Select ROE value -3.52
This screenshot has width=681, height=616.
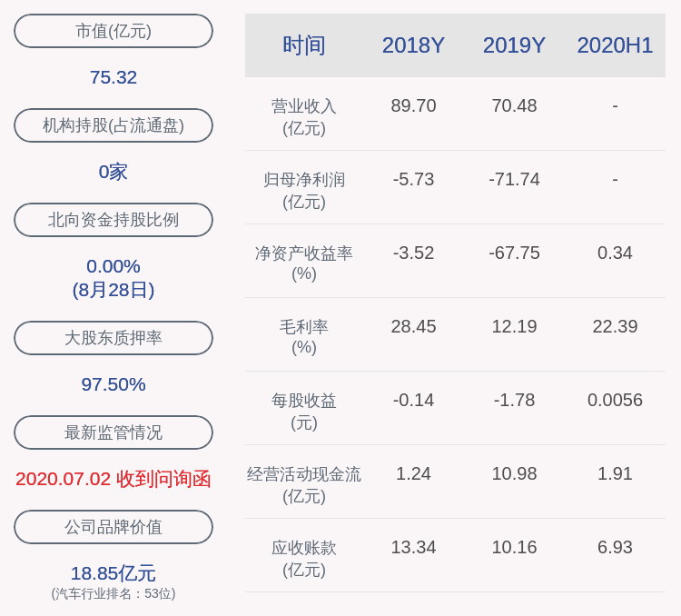click(x=413, y=253)
